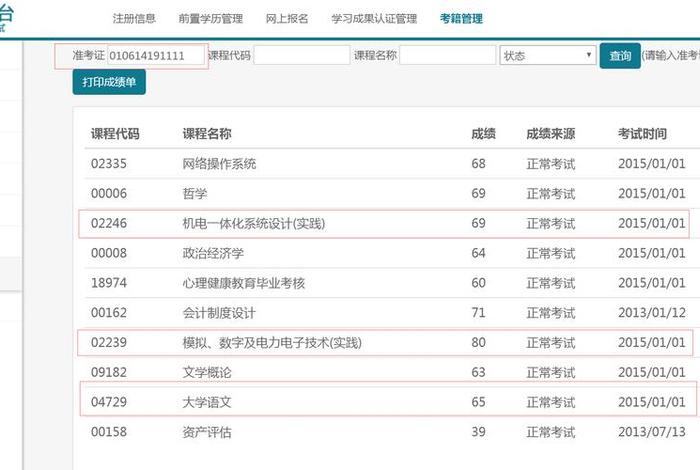Select course name 哲学
Image resolution: width=700 pixels, height=470 pixels.
[x=195, y=194]
